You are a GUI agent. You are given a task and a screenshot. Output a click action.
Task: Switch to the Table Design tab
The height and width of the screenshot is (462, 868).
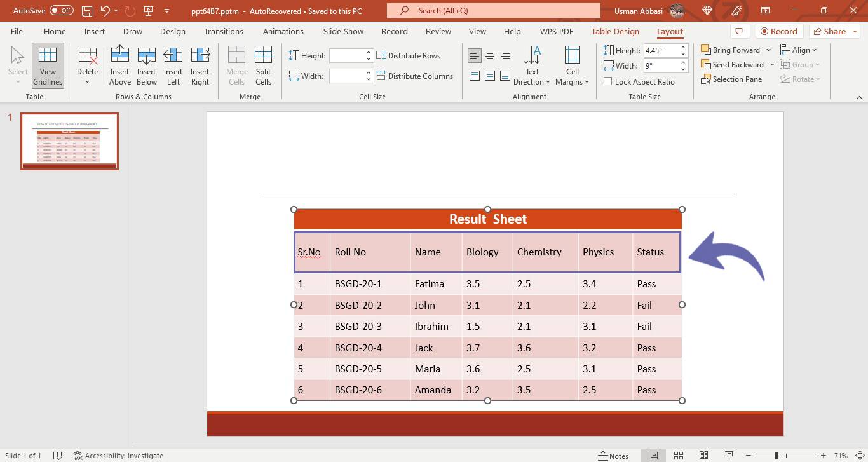click(614, 31)
